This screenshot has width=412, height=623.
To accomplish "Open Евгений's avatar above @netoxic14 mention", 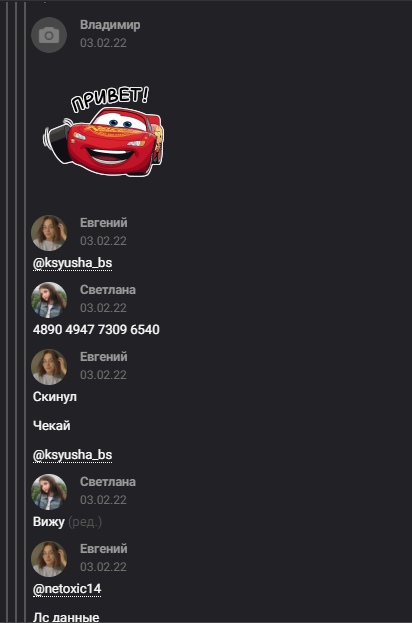I will (x=49, y=559).
